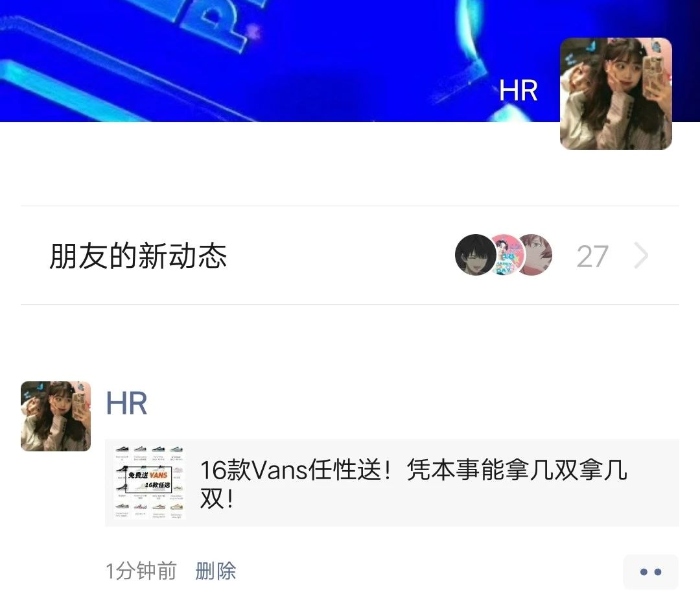Open HR's profile avatar on cover
Viewport: 700px width, 607px height.
point(616,93)
